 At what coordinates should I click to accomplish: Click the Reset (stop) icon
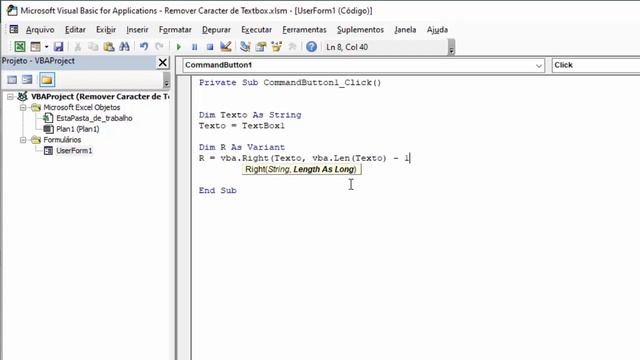pyautogui.click(x=210, y=47)
